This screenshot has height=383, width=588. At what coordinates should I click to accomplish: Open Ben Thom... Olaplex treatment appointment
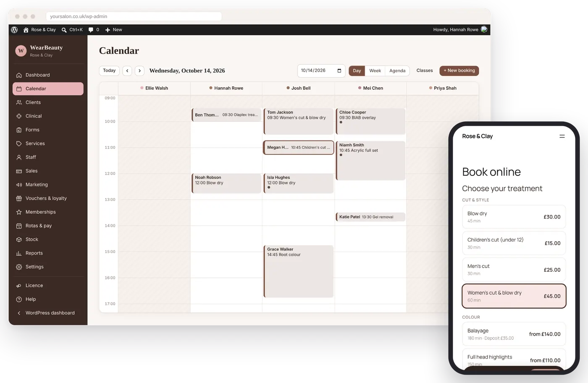226,115
